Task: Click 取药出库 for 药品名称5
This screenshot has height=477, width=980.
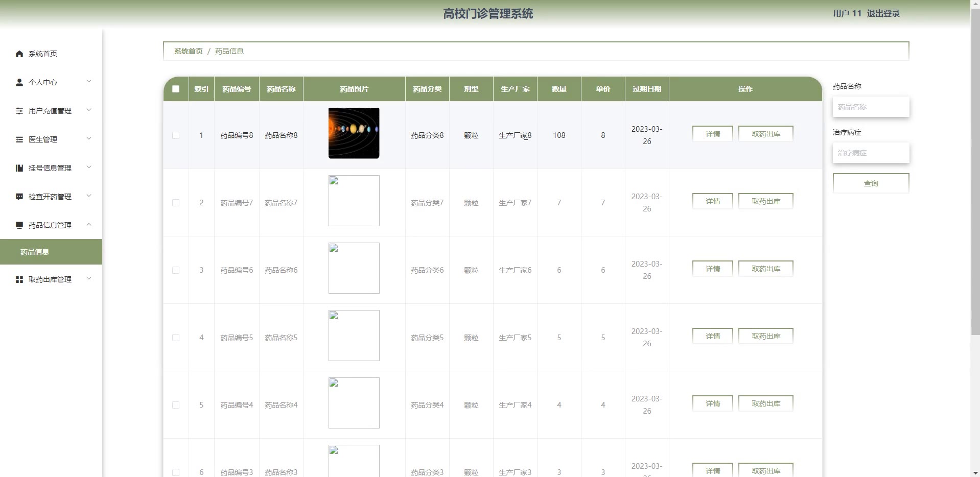Action: point(766,336)
